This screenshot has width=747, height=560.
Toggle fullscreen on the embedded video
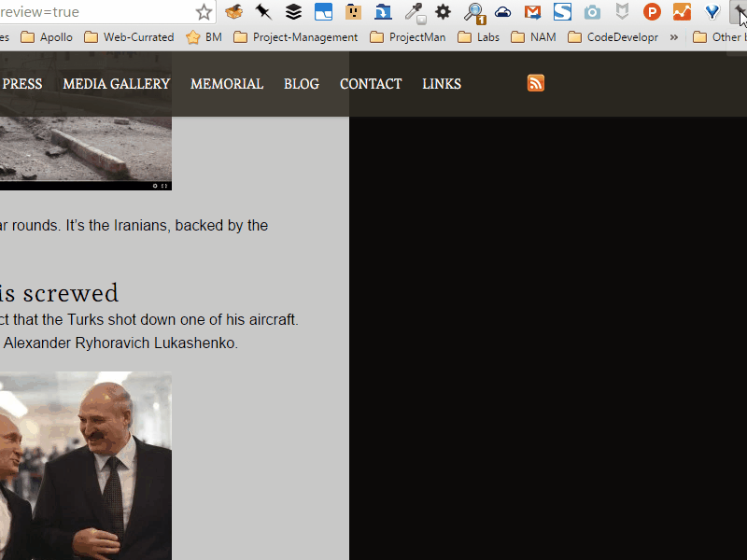(x=166, y=185)
